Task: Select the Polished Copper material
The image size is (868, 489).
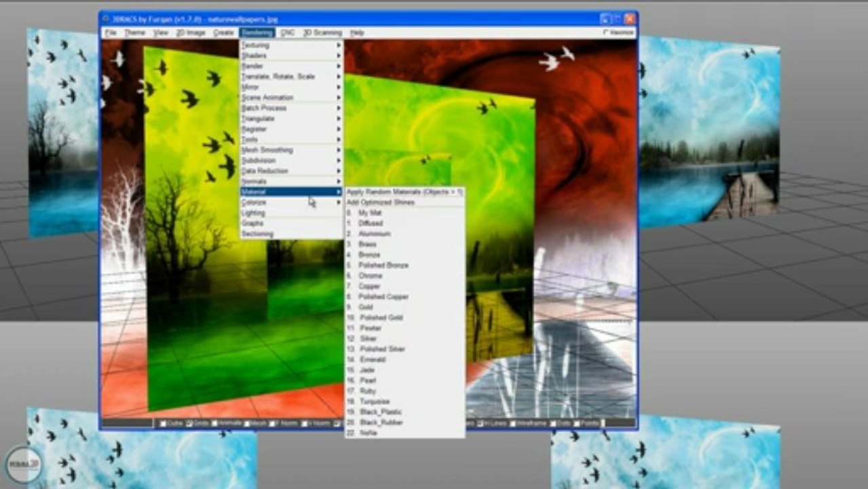Action: (404, 296)
